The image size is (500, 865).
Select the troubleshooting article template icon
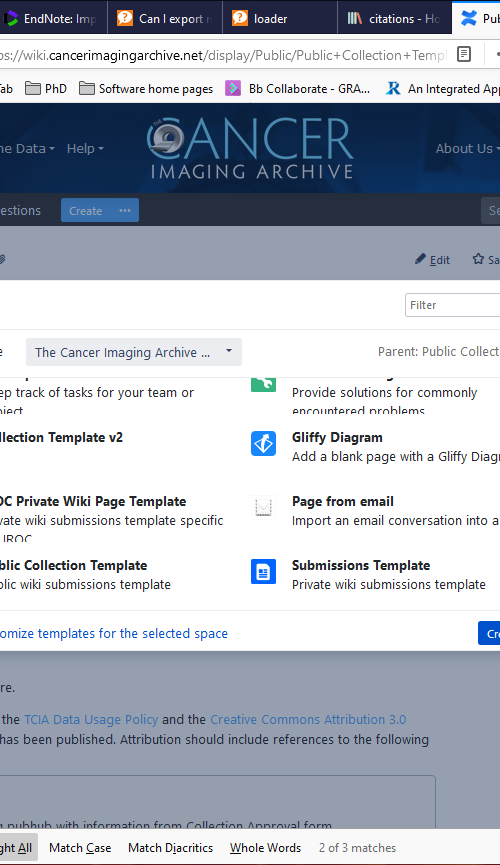(263, 385)
